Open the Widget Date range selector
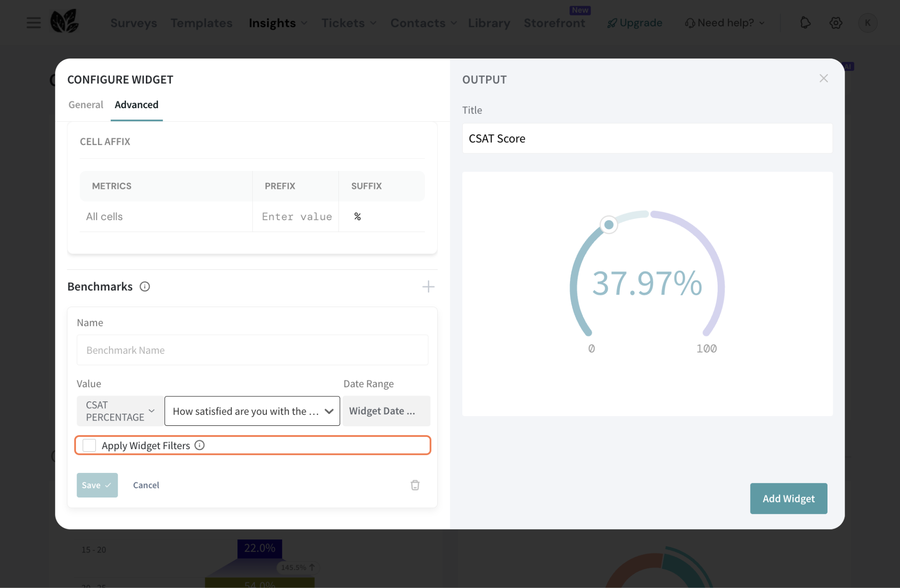The height and width of the screenshot is (588, 900). [x=386, y=411]
